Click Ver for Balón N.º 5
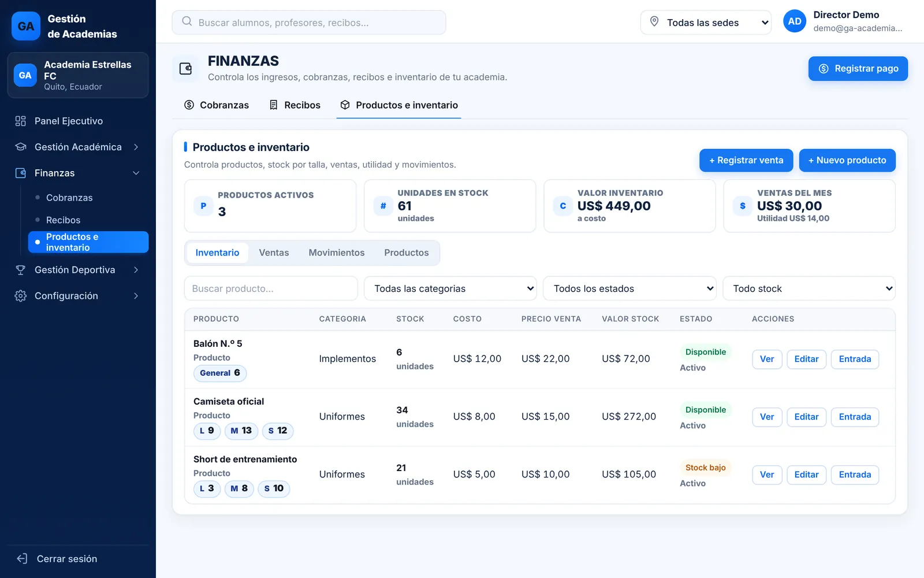The image size is (924, 578). pos(767,359)
